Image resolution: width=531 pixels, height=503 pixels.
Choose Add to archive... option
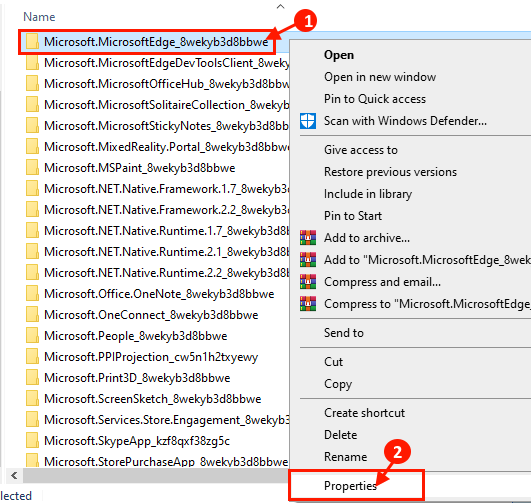click(367, 238)
